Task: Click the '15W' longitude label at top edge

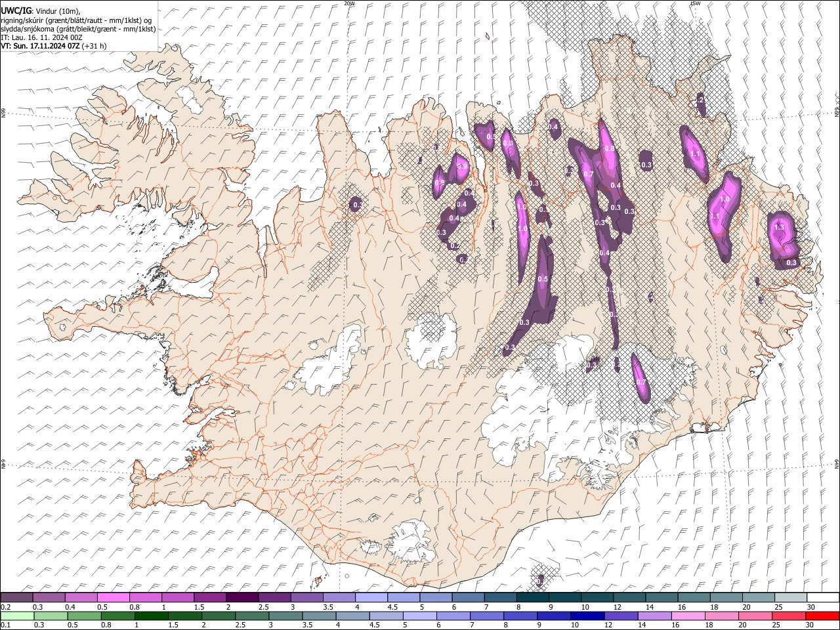Action: tap(695, 3)
